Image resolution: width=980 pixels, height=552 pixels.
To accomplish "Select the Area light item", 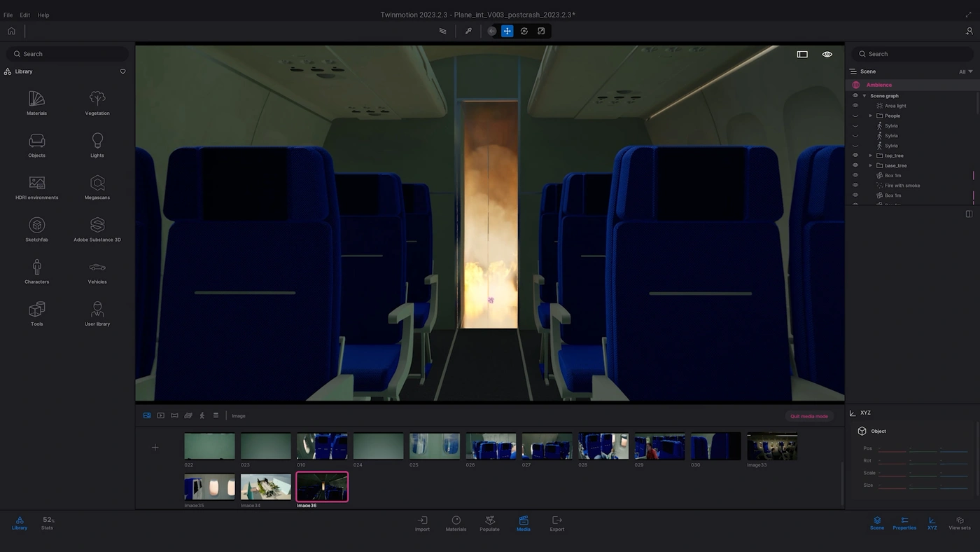I will 895,106.
